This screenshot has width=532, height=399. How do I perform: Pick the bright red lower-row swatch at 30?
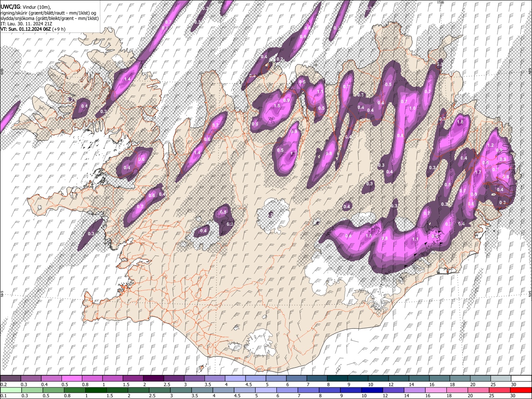point(520,390)
